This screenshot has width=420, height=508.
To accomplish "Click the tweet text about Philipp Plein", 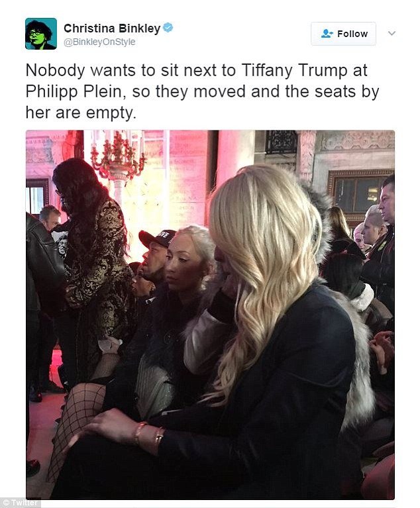I will pyautogui.click(x=202, y=91).
